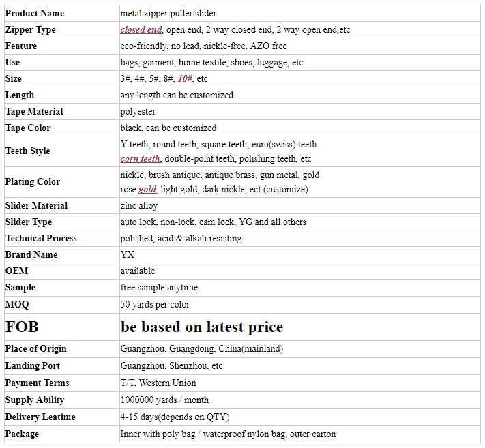The height and width of the screenshot is (448, 485).
Task: Select the "1000000 yards / month" value
Action: [164, 400]
